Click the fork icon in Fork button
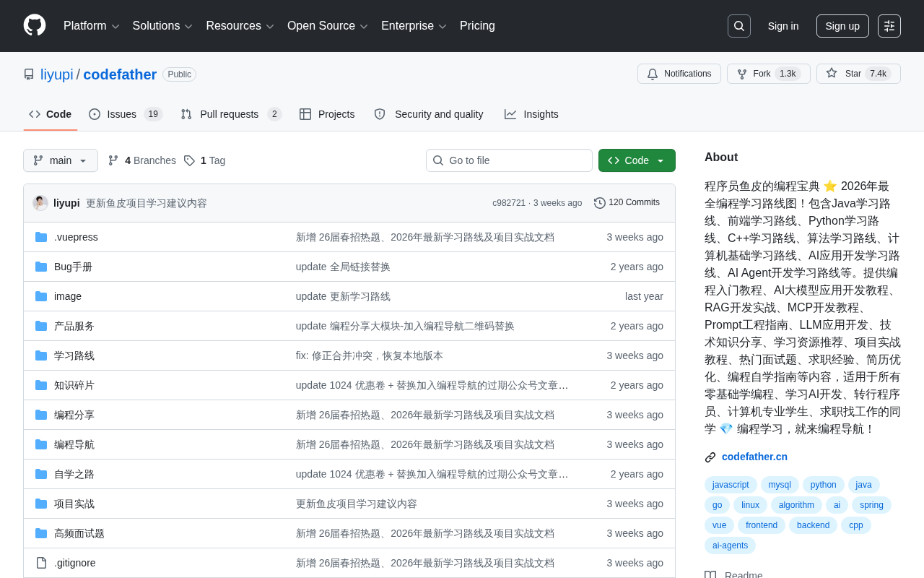The image size is (924, 578). pos(742,74)
